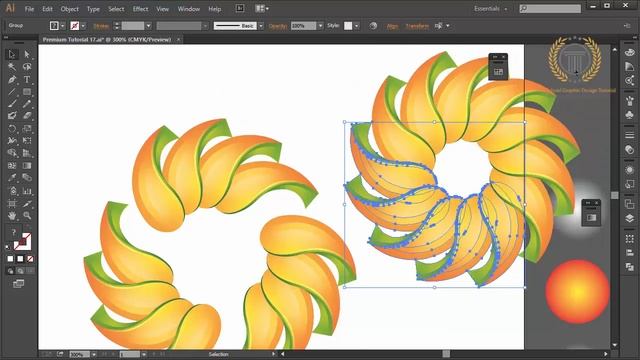
Task: Select the Width tool
Action: [x=12, y=141]
